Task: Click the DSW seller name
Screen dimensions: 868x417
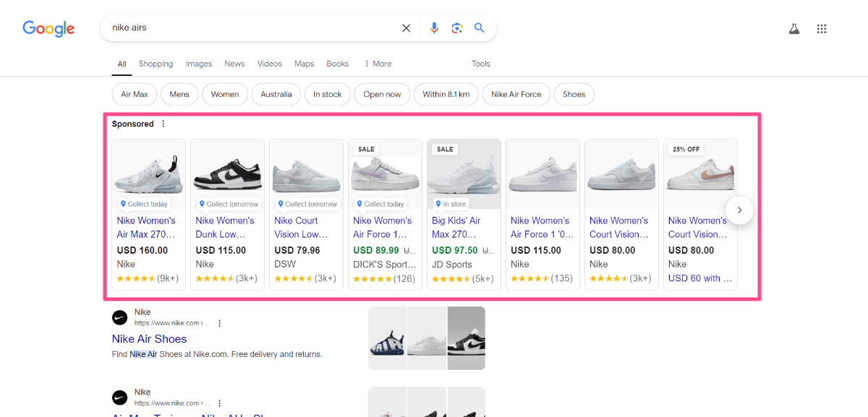Action: pos(285,265)
